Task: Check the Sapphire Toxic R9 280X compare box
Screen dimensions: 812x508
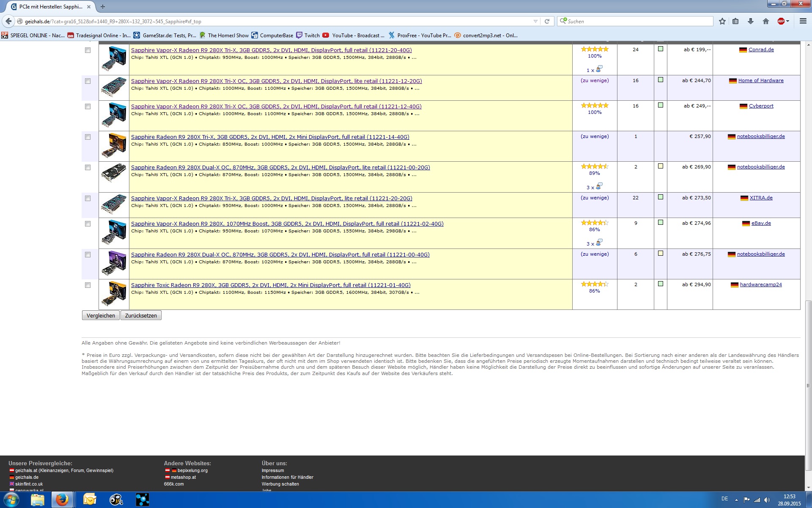Action: [x=88, y=285]
